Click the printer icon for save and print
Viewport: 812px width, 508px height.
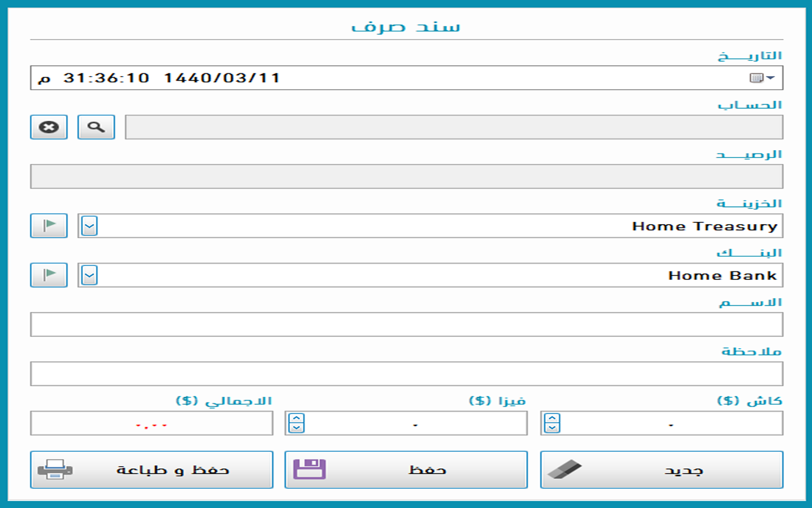55,470
